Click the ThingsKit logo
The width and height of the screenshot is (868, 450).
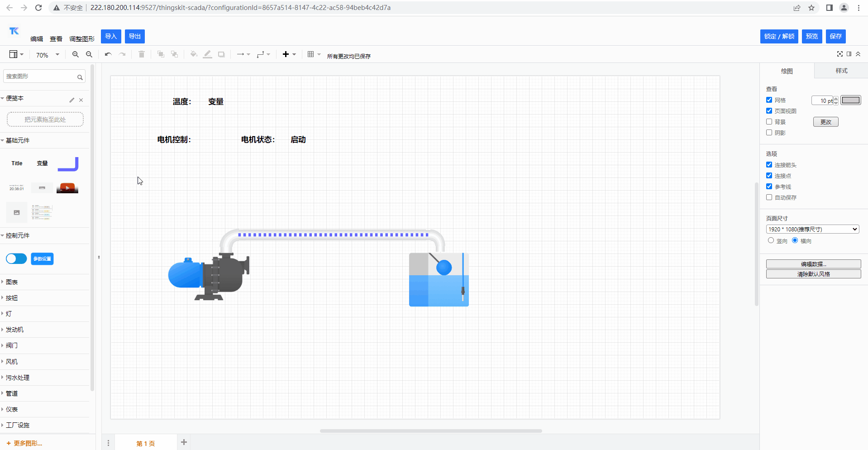14,31
